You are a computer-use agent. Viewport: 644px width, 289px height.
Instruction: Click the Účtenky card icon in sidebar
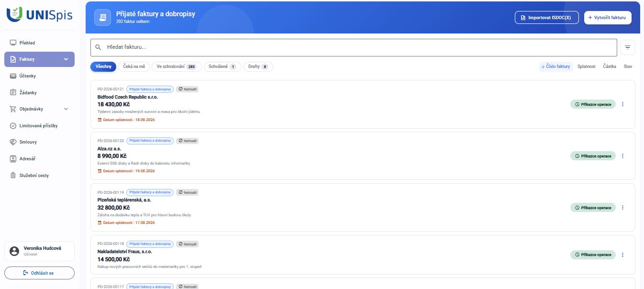click(13, 76)
